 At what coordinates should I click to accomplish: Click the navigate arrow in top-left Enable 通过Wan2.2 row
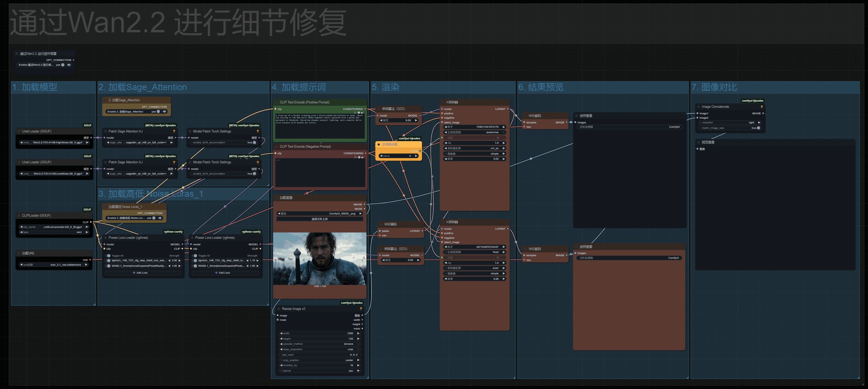click(x=69, y=65)
